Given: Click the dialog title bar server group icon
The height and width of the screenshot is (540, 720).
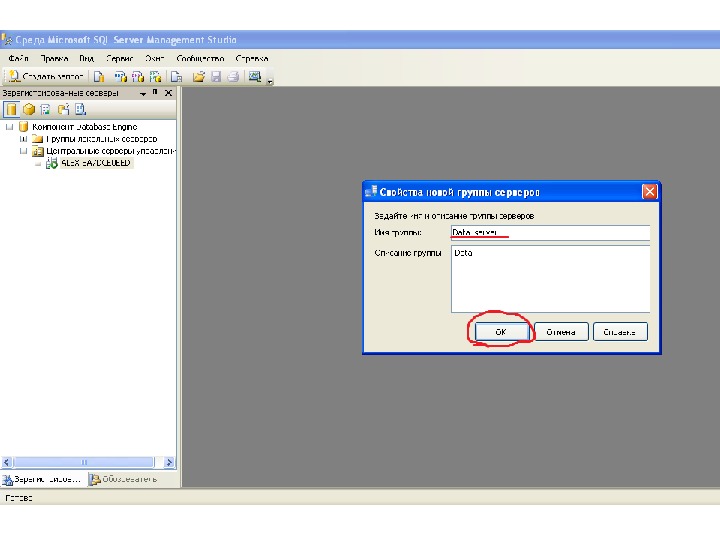Looking at the screenshot, I should point(371,191).
